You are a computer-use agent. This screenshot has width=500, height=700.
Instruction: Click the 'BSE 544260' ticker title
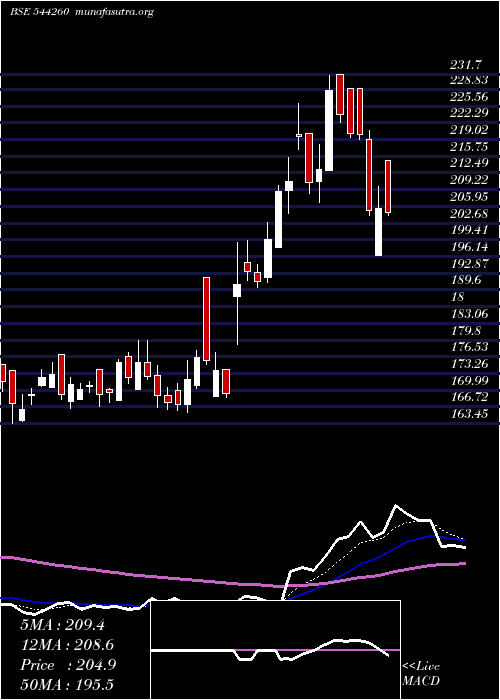click(39, 12)
